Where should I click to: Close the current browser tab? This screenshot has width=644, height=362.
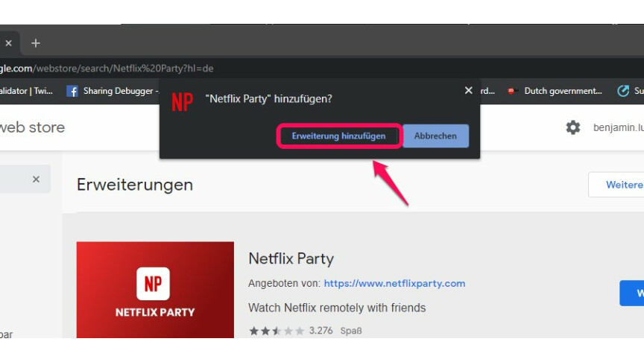coord(9,43)
